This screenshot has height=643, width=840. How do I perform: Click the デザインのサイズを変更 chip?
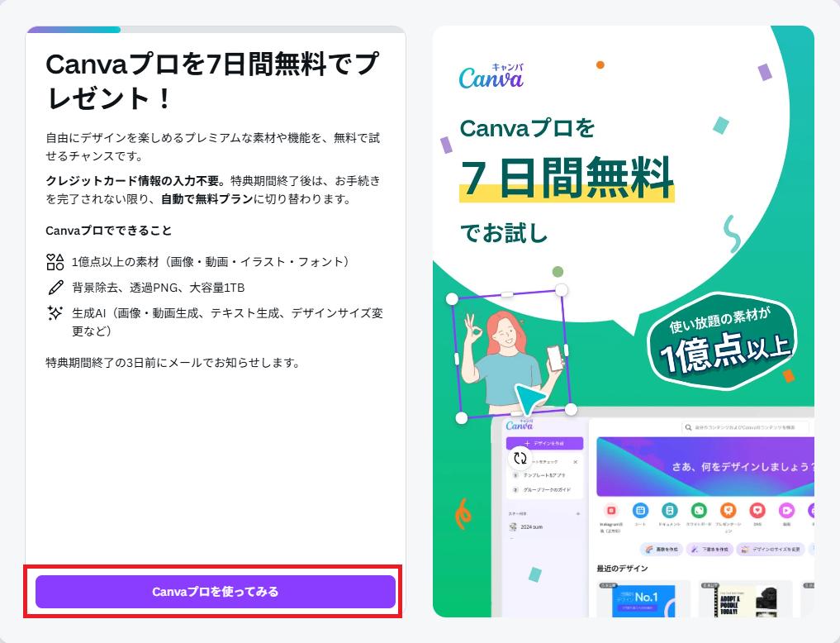[771, 550]
